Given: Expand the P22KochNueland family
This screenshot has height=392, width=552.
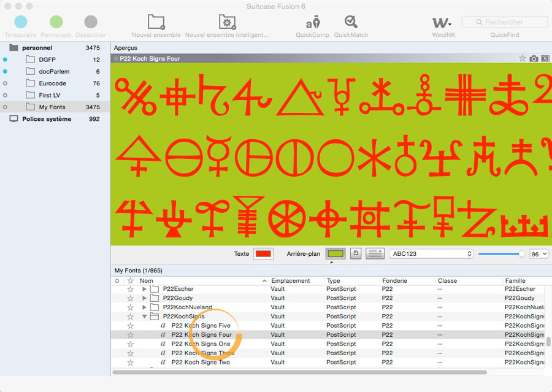Looking at the screenshot, I should point(144,307).
